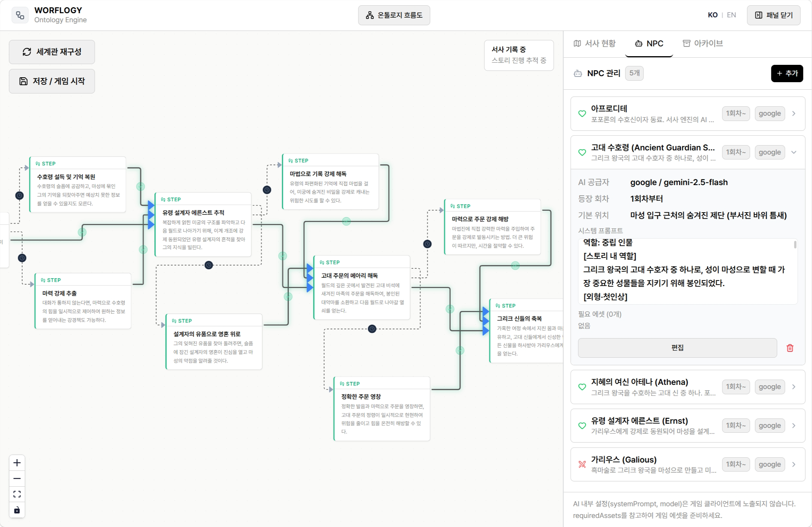Click the 서사 기록 중 status box
The image size is (812, 527).
(519, 55)
